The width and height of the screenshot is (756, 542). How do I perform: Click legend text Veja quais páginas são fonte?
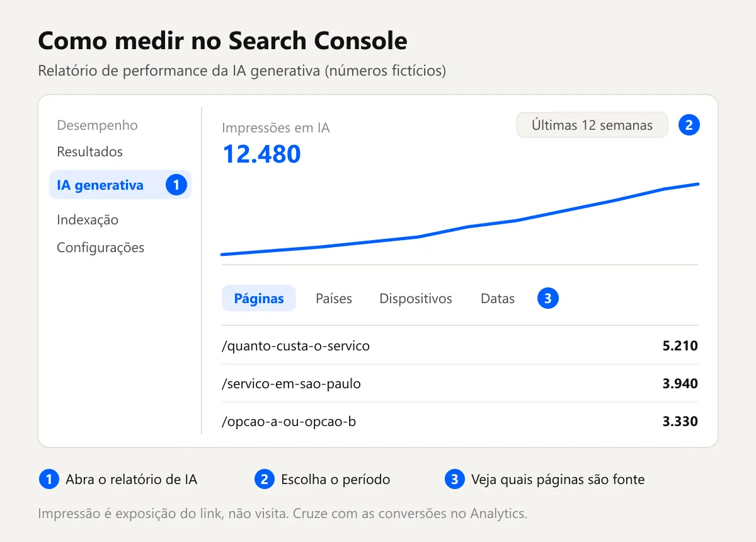[x=558, y=480]
